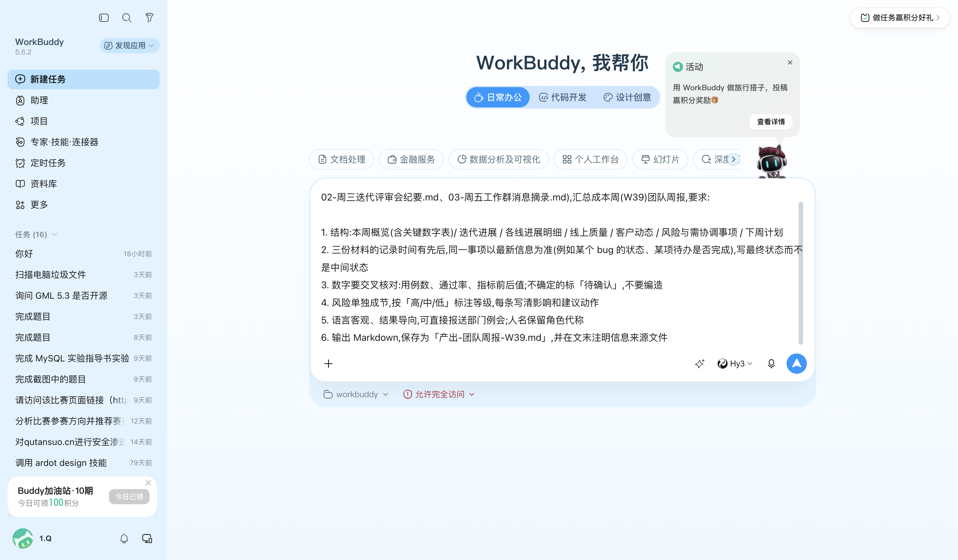Select the 日常办公 tab
Image resolution: width=958 pixels, height=560 pixels.
point(498,97)
